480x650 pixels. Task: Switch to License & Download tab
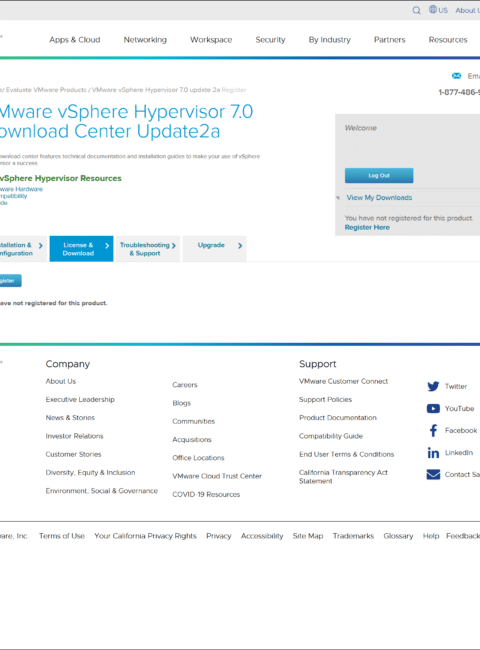(81, 249)
